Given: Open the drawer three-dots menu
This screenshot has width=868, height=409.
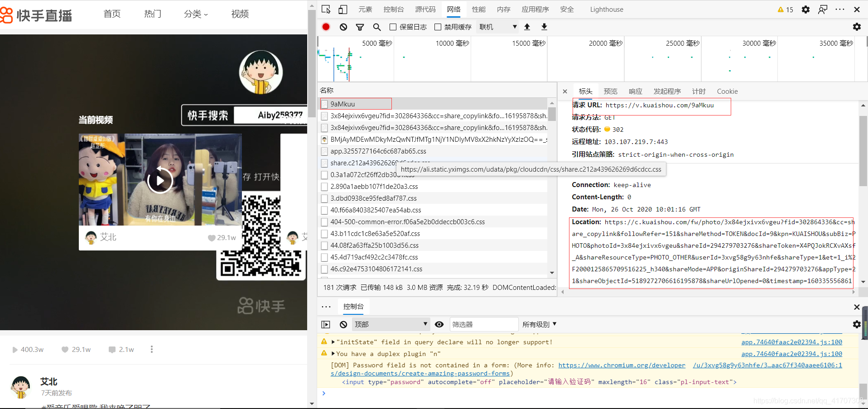Looking at the screenshot, I should click(326, 307).
